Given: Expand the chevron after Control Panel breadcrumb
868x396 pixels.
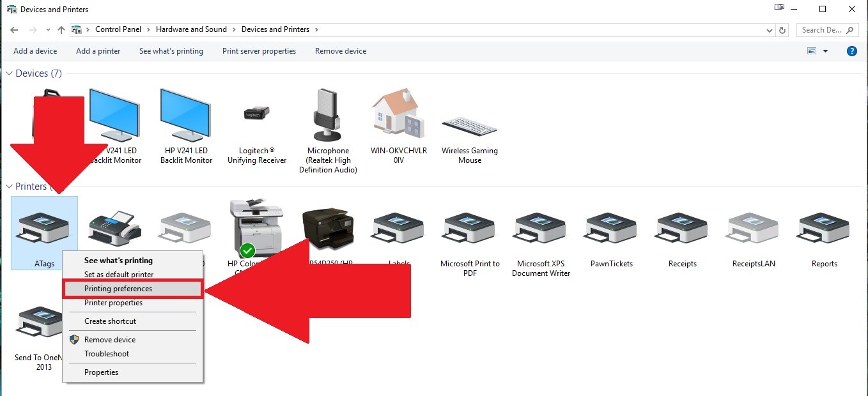Looking at the screenshot, I should coord(148,29).
